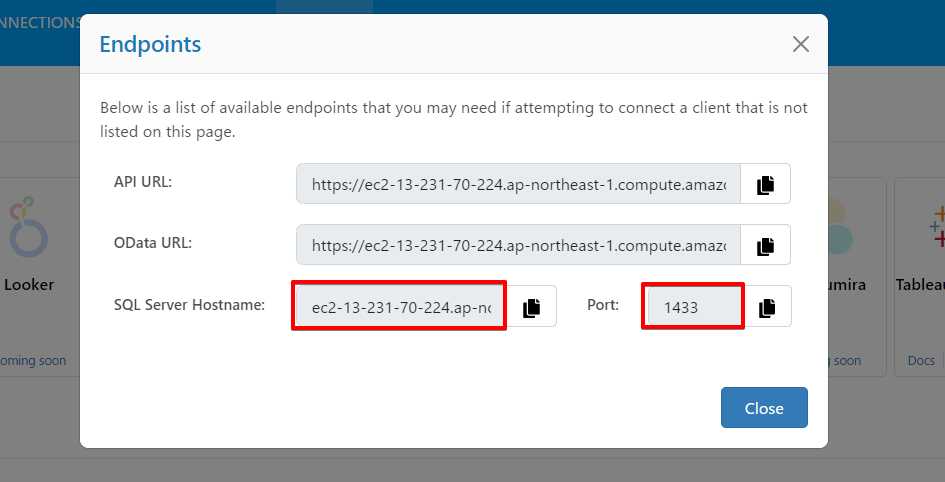Click the Looker card label
The width and height of the screenshot is (945, 482).
30,284
